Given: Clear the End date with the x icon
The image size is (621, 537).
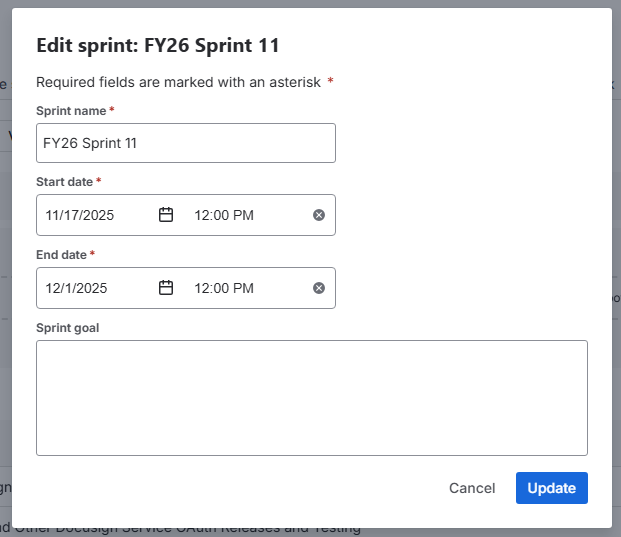Looking at the screenshot, I should coord(319,288).
